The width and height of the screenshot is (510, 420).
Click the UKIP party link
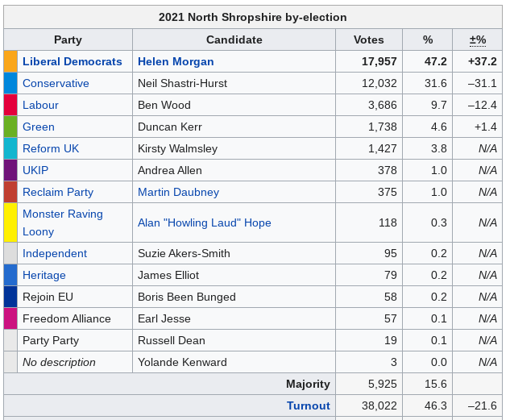tap(35, 170)
